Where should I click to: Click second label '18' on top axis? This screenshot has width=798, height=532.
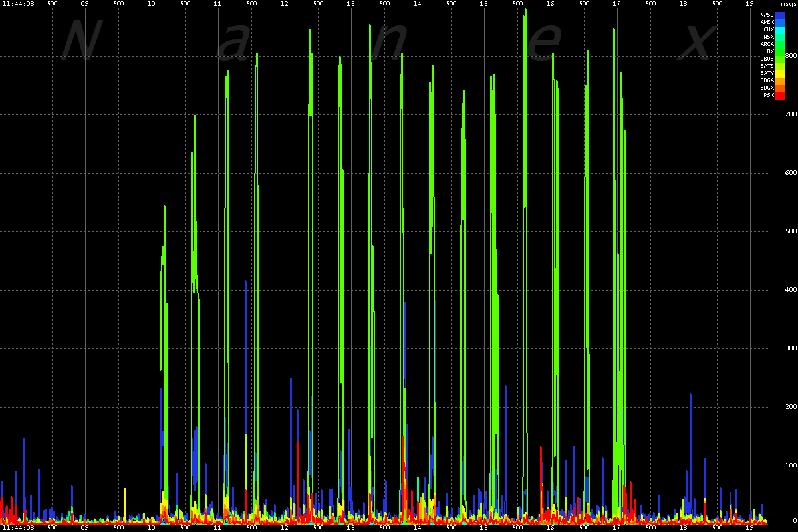[x=683, y=3]
